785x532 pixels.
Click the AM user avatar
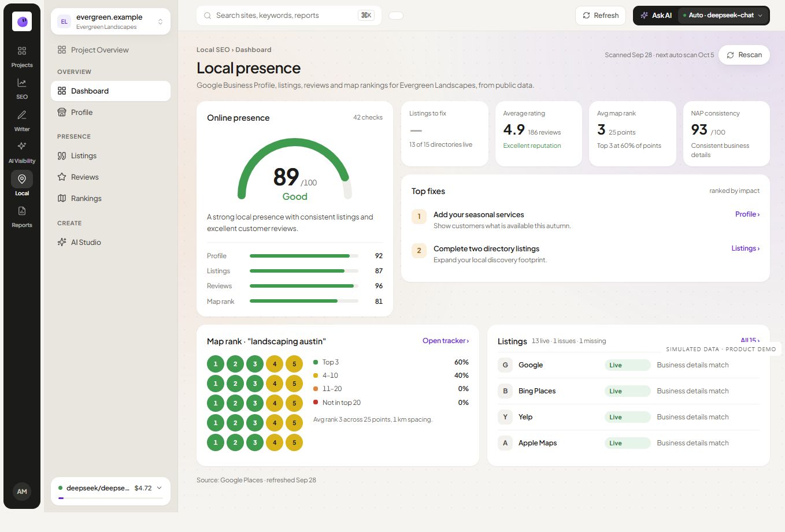pos(22,492)
